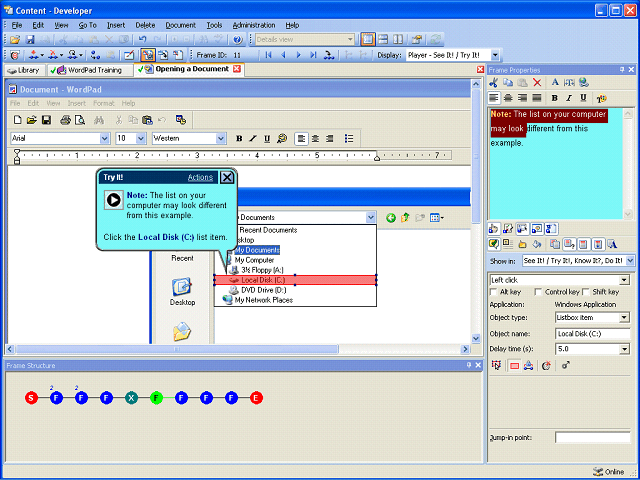
Task: Click the bubble text icon with blue A
Action: (x=612, y=244)
